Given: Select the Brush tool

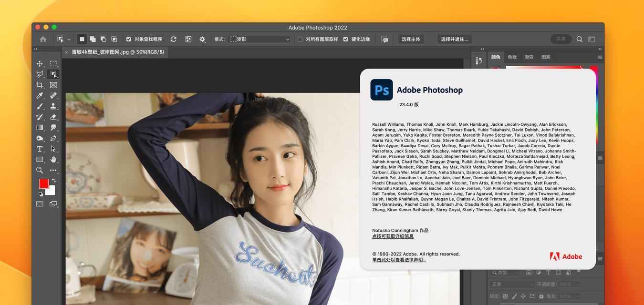Looking at the screenshot, I should pos(40,106).
